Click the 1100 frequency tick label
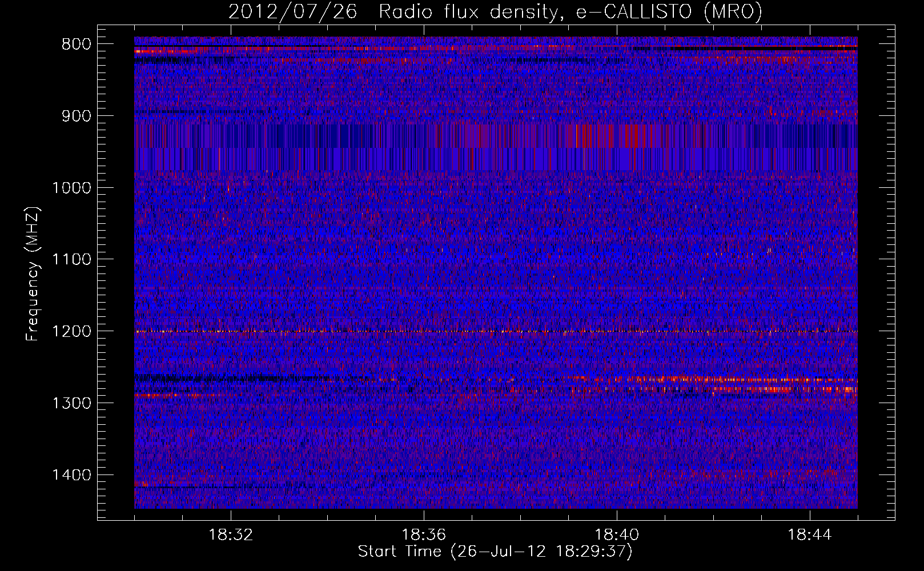 coord(72,260)
